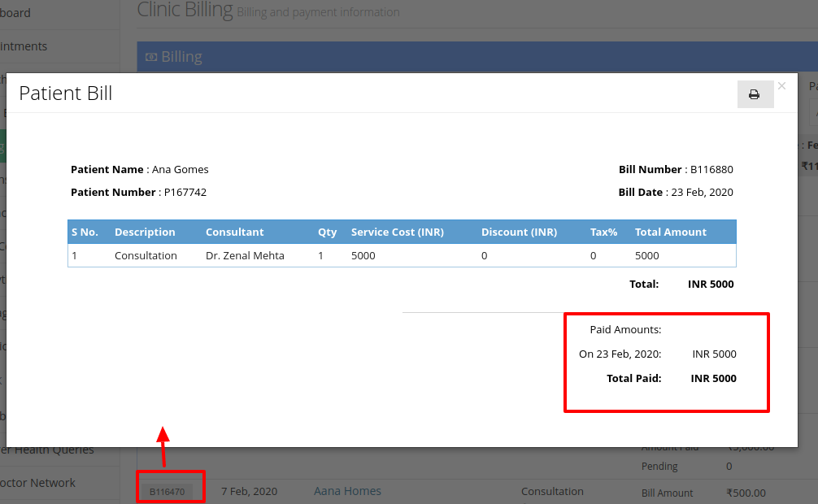Click the Total Paid INR 5000 amount
818x504 pixels.
713,379
